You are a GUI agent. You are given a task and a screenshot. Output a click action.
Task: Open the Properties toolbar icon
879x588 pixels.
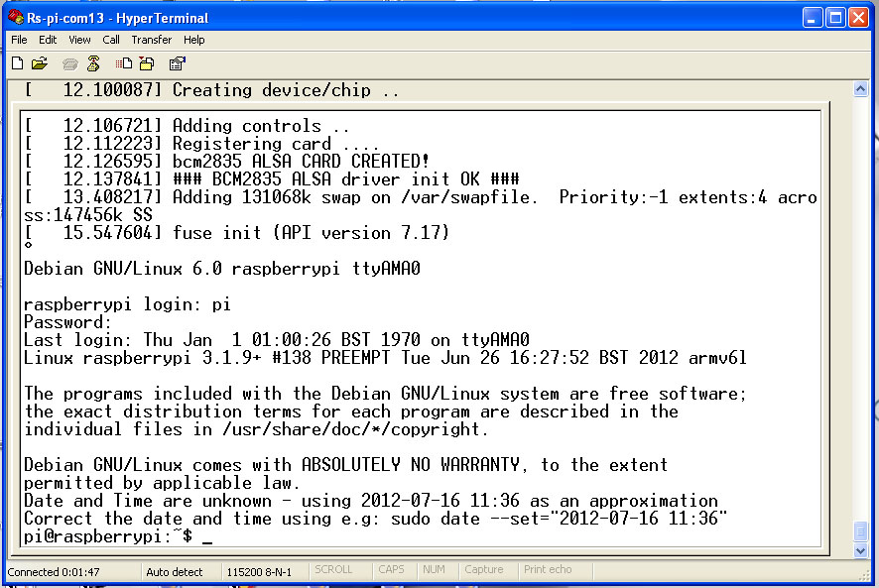[x=178, y=63]
